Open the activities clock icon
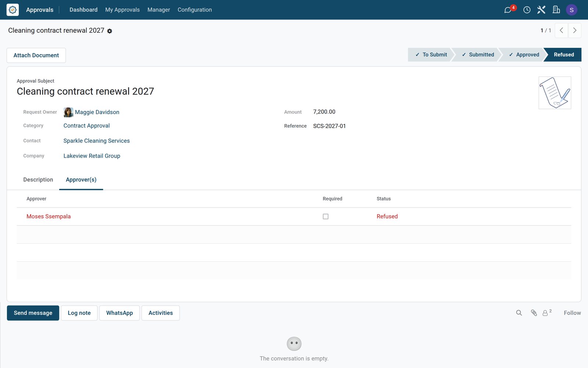The height and width of the screenshot is (368, 588). point(527,10)
